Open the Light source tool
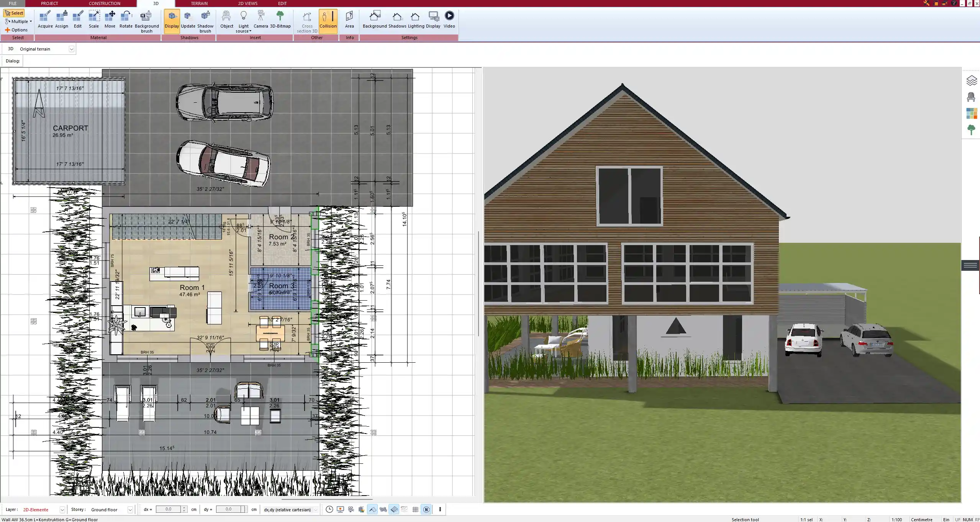The image size is (980, 522). point(244,20)
